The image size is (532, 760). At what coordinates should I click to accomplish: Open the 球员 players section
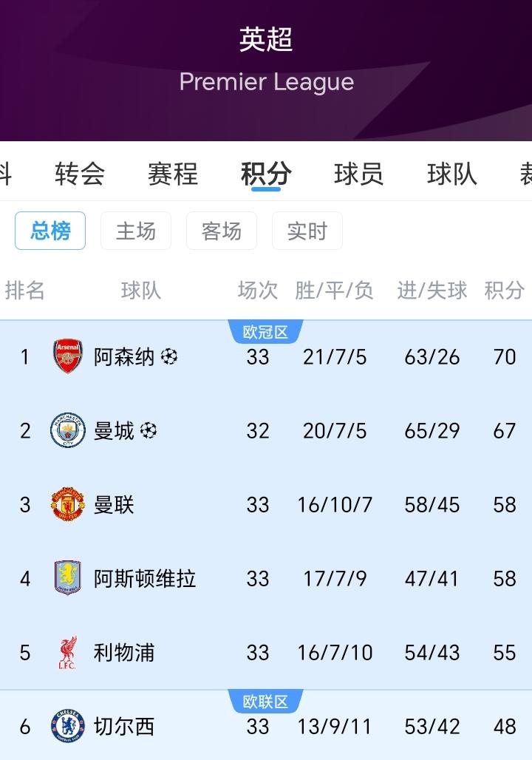(x=357, y=174)
